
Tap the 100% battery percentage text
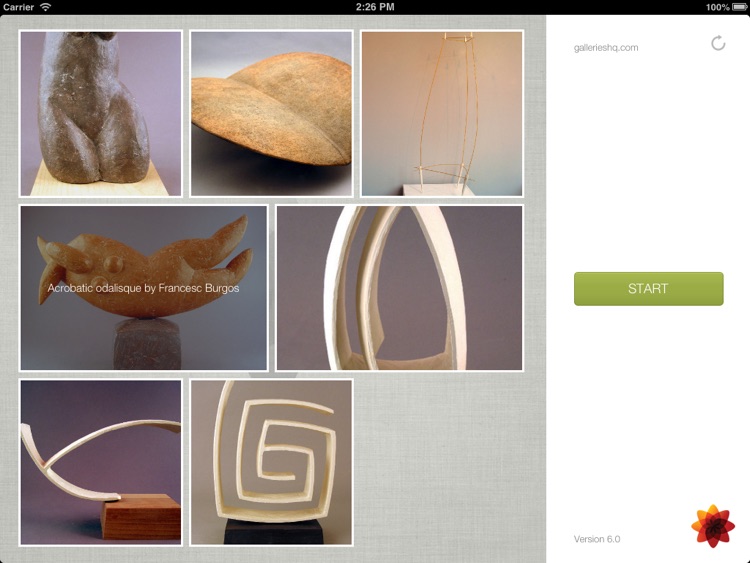[717, 7]
